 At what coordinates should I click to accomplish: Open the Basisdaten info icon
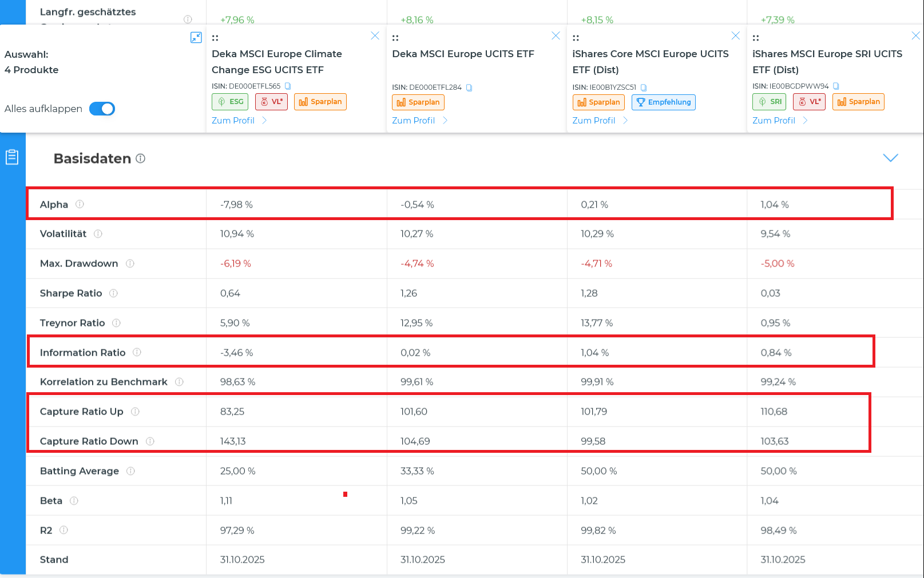pyautogui.click(x=141, y=158)
